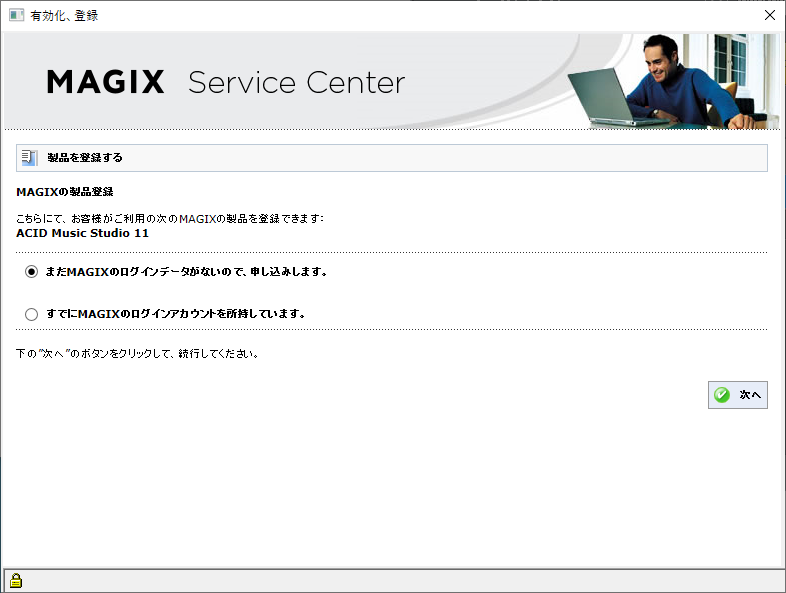Screen dimensions: 786x593
Task: Click the yellow padlock status icon
Action: [x=16, y=580]
